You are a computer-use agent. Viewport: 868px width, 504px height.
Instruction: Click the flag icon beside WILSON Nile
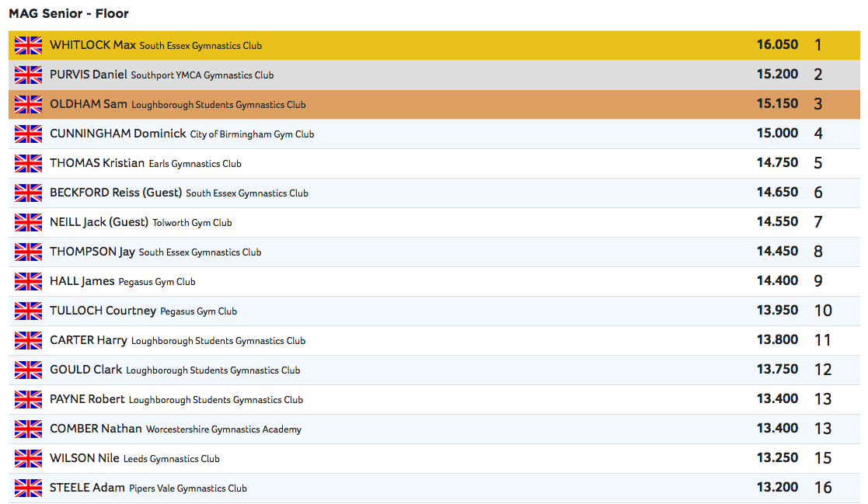[28, 458]
